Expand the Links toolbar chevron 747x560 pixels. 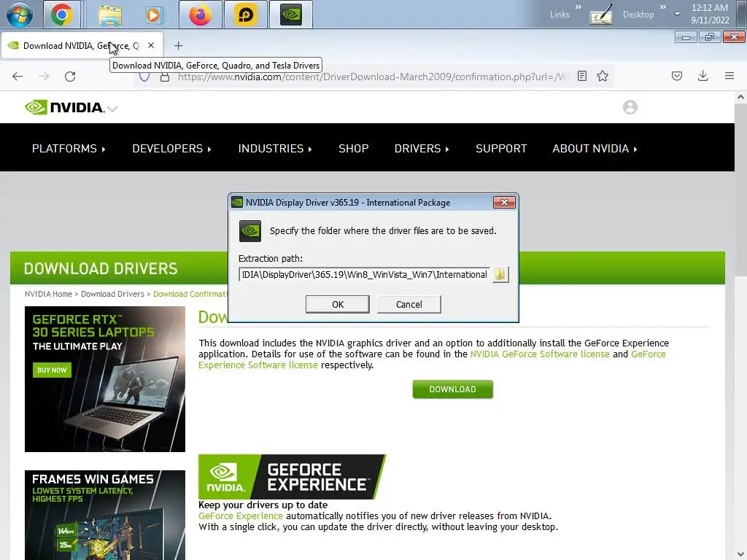[x=578, y=7]
